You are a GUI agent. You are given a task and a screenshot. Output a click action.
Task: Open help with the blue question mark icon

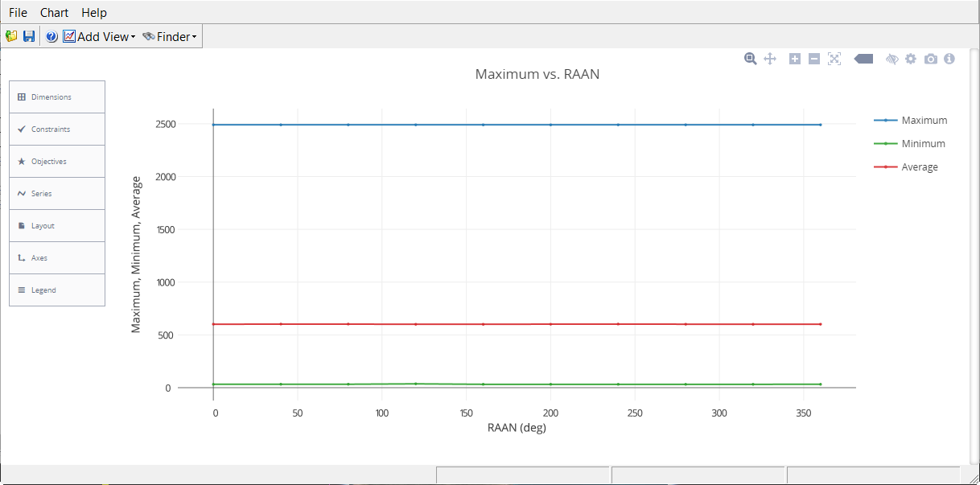point(51,36)
